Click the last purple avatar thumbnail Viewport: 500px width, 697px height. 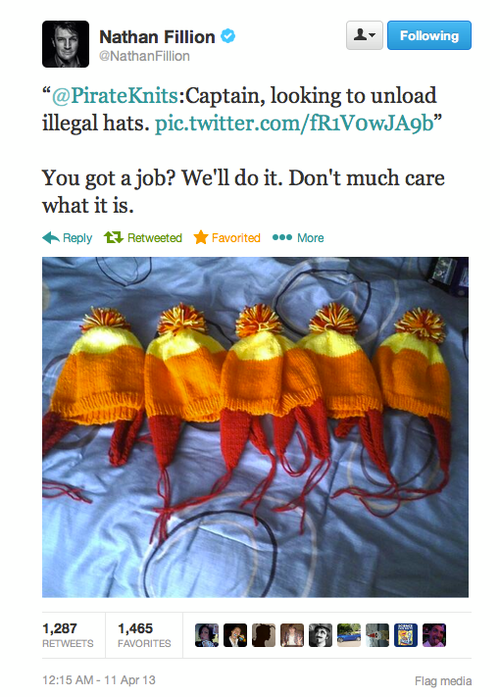click(x=434, y=635)
